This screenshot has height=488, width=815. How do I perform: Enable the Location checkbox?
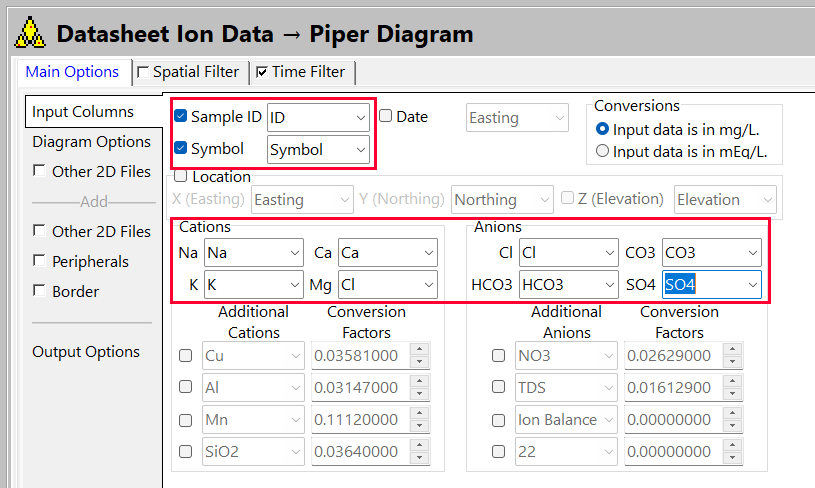pos(180,176)
